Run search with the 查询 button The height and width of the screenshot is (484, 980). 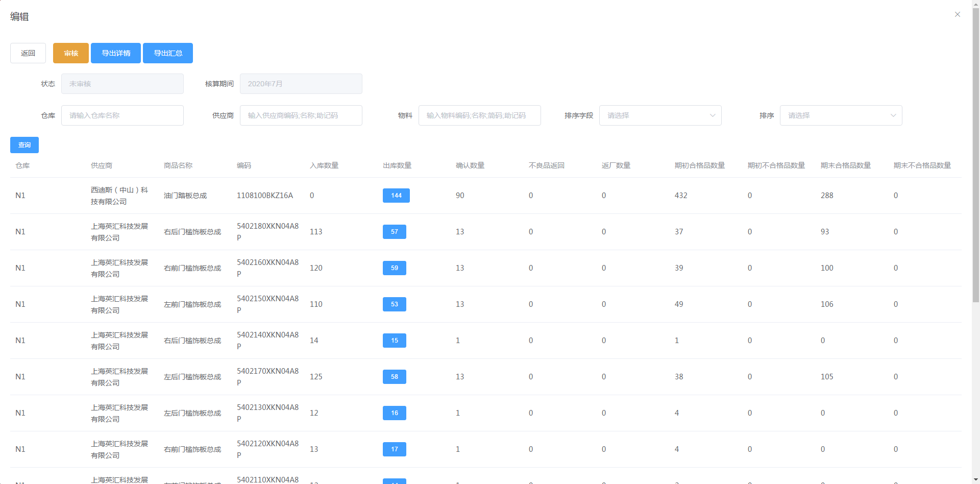(x=24, y=145)
